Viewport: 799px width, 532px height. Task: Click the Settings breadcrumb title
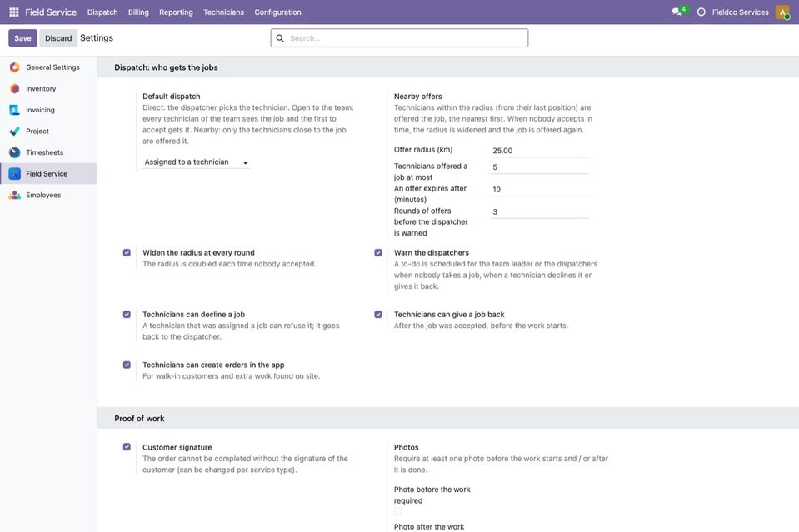click(97, 38)
